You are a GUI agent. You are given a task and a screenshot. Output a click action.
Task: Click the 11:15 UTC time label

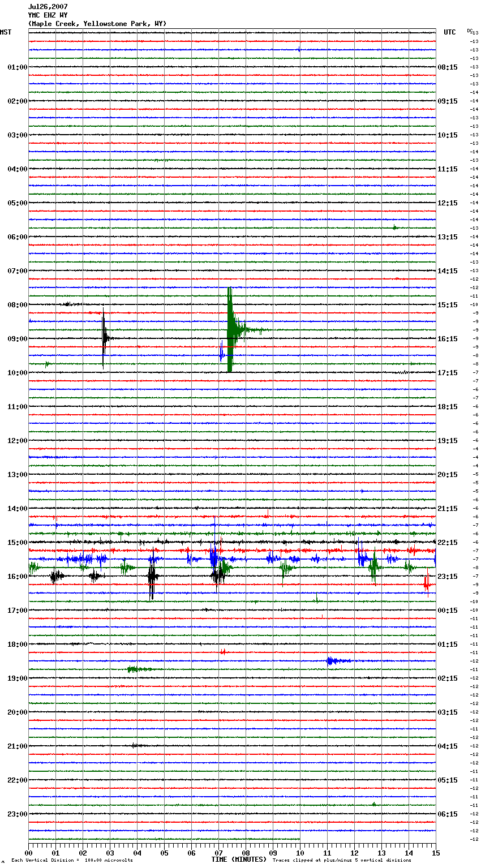coord(448,169)
